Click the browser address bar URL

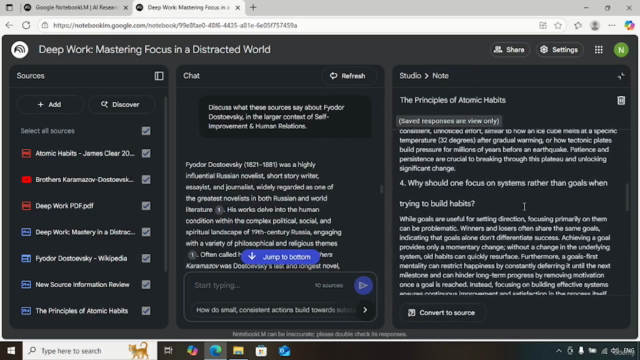[x=175, y=25]
